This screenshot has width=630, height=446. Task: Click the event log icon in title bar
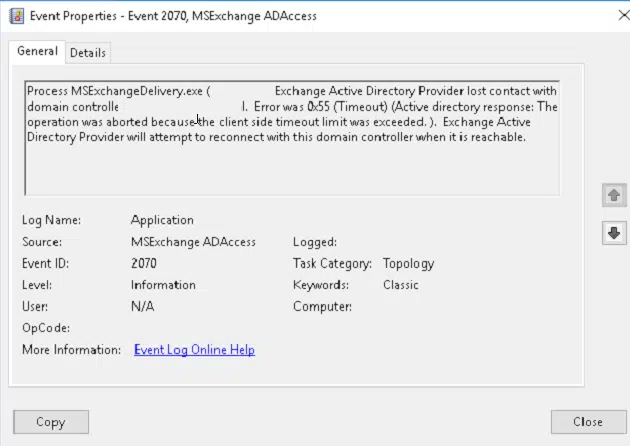(16, 16)
